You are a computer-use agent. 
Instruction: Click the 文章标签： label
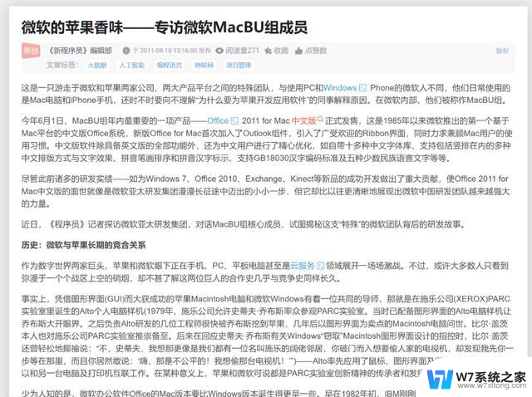point(63,65)
